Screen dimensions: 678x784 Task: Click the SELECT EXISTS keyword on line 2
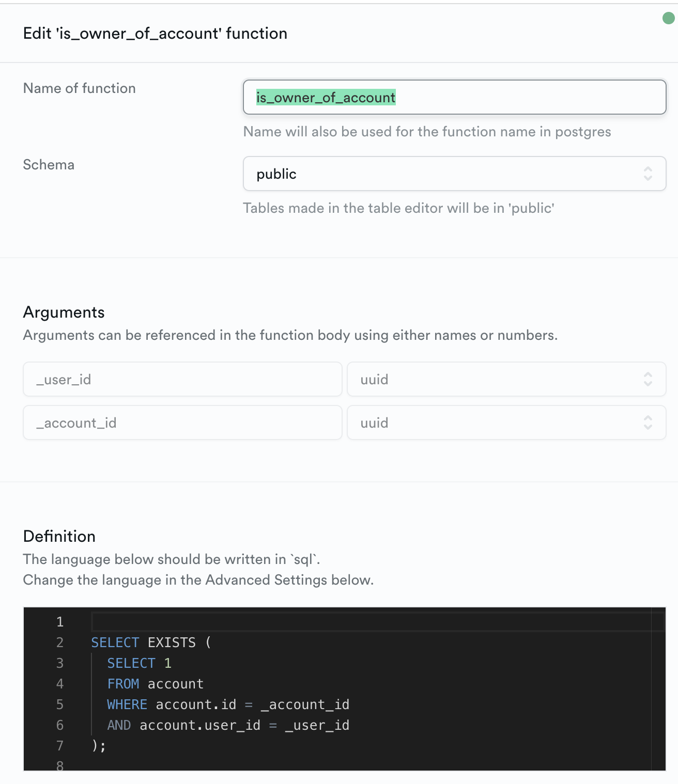(x=150, y=642)
